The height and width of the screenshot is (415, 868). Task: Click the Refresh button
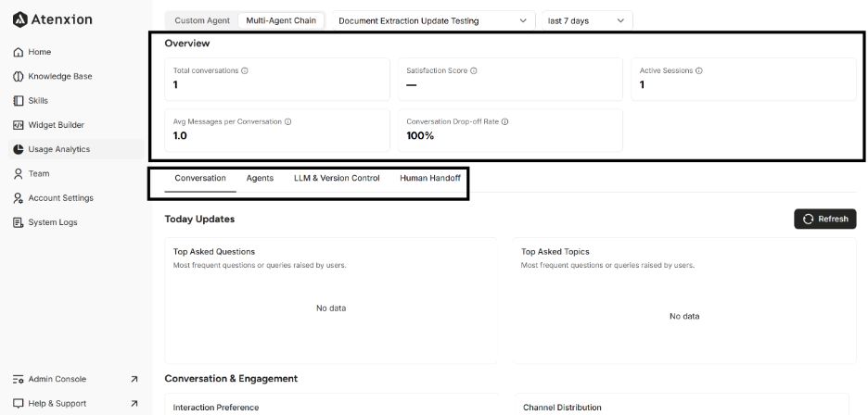tap(824, 220)
